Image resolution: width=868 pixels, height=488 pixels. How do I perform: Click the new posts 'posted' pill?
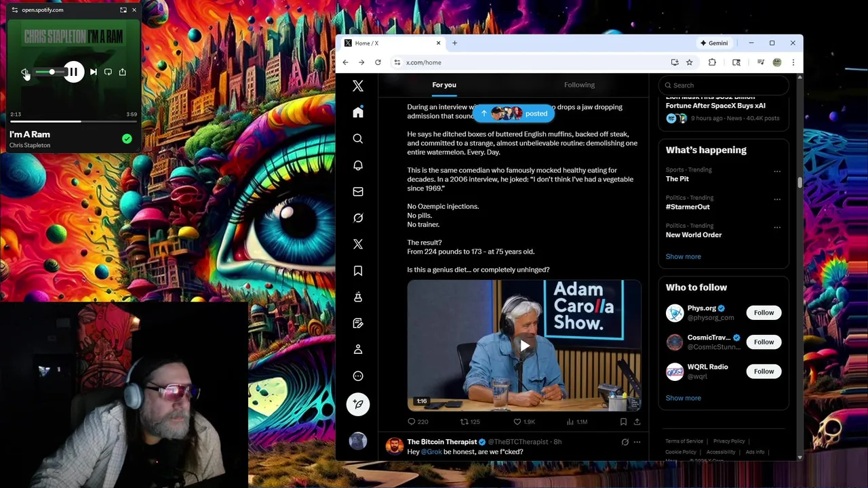pyautogui.click(x=515, y=113)
